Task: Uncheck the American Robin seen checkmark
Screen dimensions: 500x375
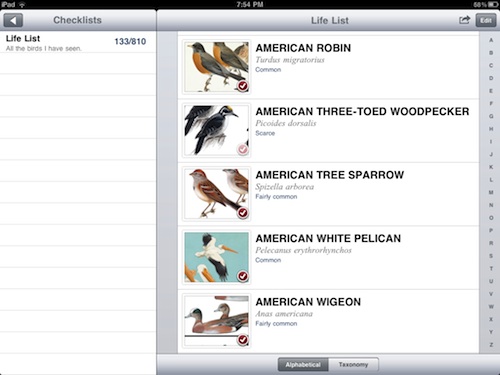Action: [x=243, y=86]
